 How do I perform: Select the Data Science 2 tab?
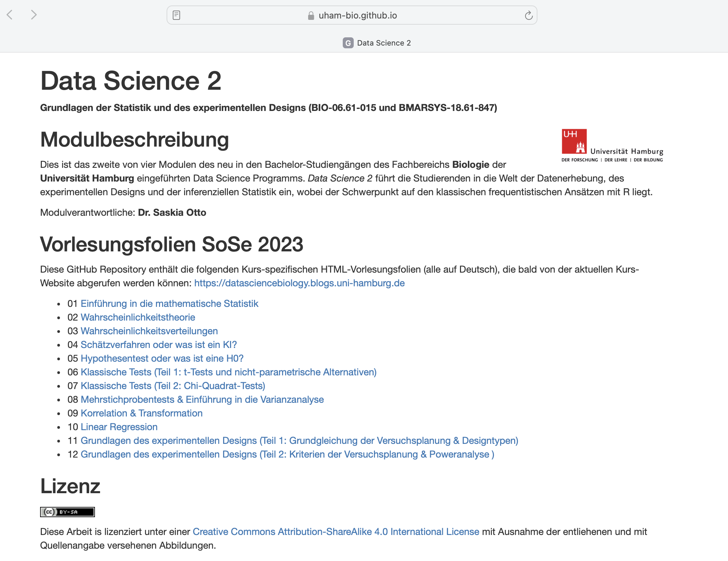click(x=384, y=43)
